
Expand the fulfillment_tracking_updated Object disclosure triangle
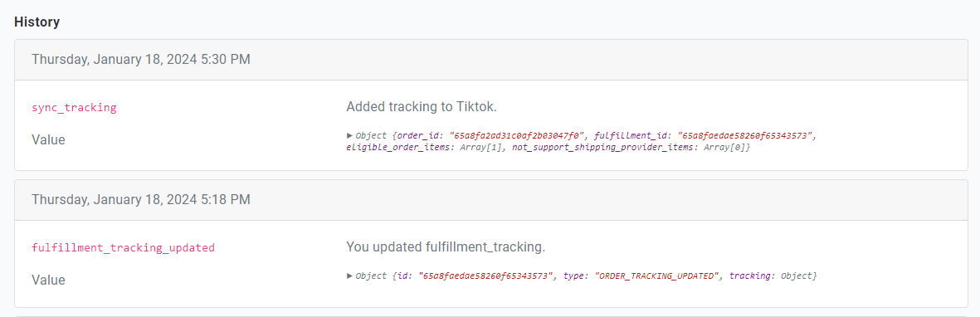349,276
